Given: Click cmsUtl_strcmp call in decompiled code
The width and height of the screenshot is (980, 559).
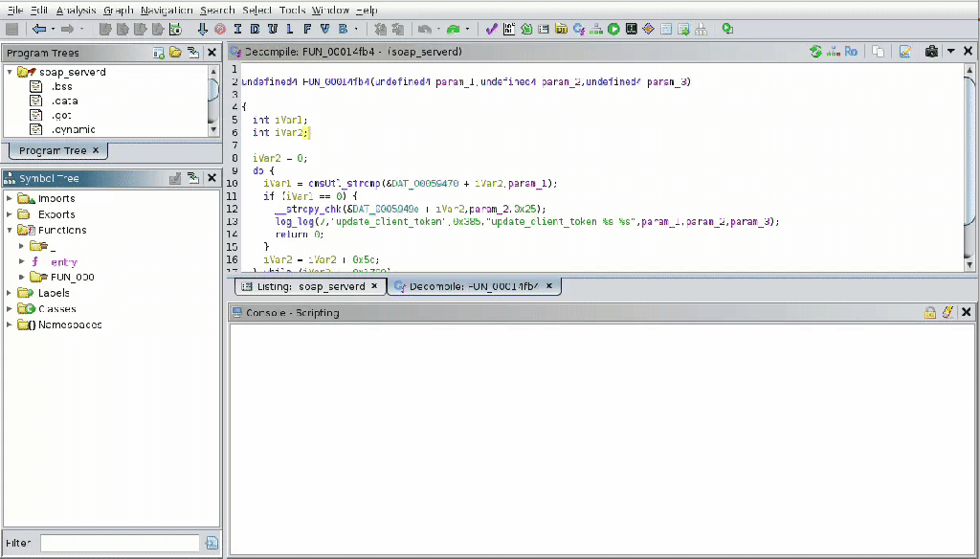Looking at the screenshot, I should pos(343,183).
